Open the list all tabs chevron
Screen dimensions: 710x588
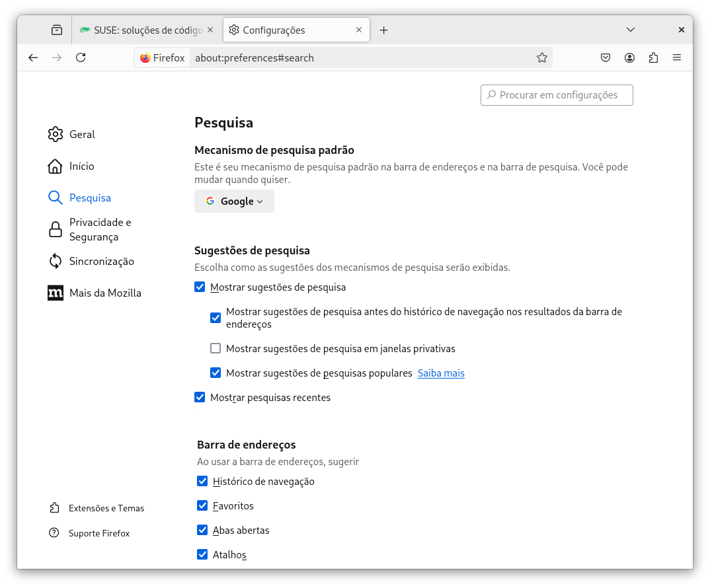(631, 30)
